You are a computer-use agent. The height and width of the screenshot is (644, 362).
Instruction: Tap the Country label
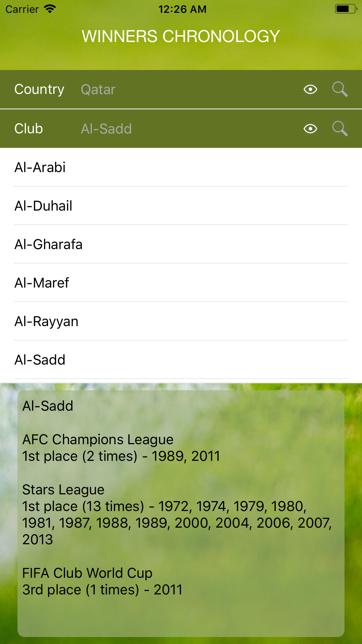point(39,90)
